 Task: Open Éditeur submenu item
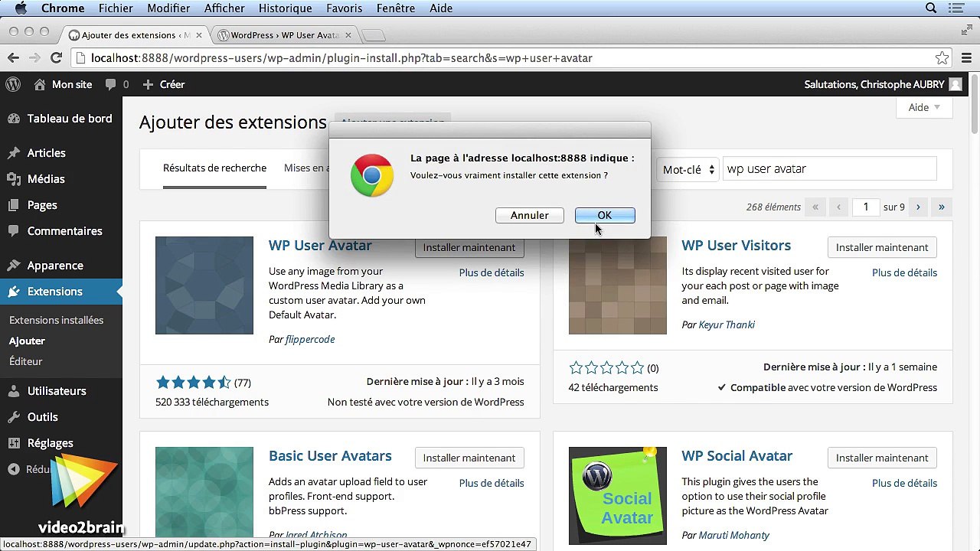click(x=25, y=361)
